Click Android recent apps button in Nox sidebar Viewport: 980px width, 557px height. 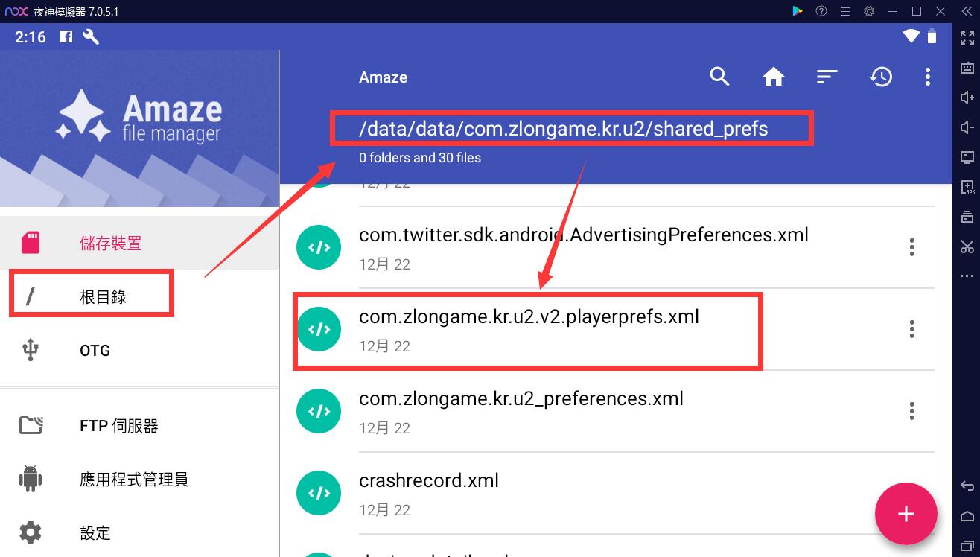tap(967, 546)
